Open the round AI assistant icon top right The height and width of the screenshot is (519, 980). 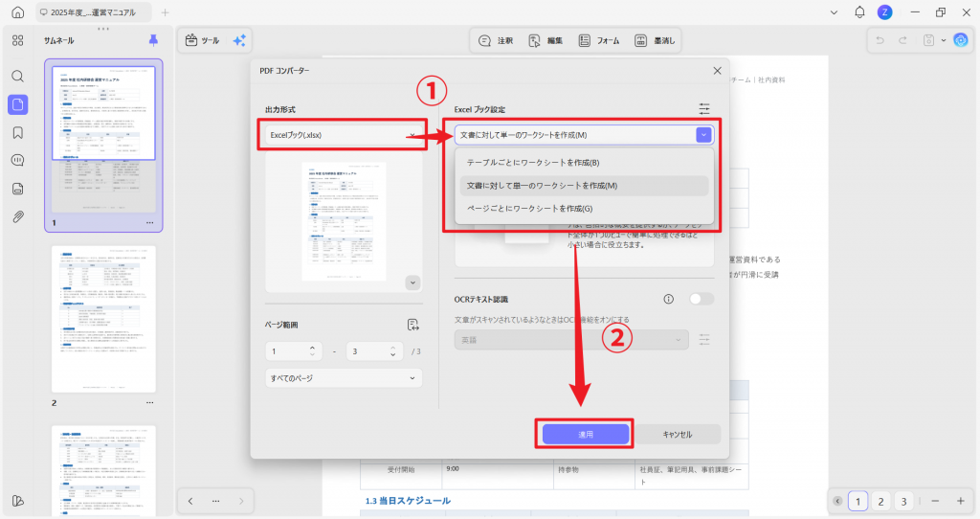pyautogui.click(x=961, y=40)
